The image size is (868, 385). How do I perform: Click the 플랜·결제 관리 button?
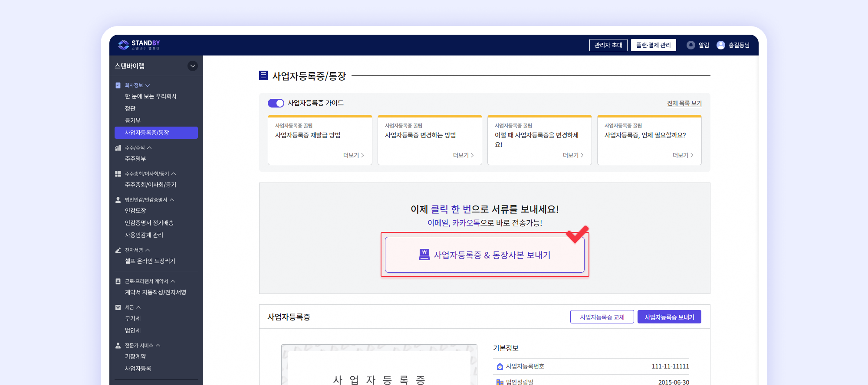click(x=654, y=45)
